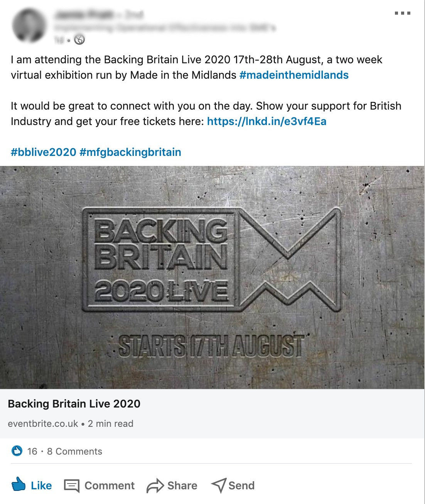The width and height of the screenshot is (425, 504).
Task: Click the Like label text
Action: pos(41,485)
